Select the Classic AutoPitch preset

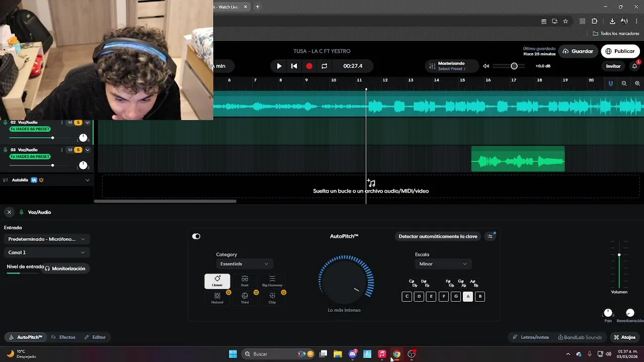pyautogui.click(x=217, y=282)
